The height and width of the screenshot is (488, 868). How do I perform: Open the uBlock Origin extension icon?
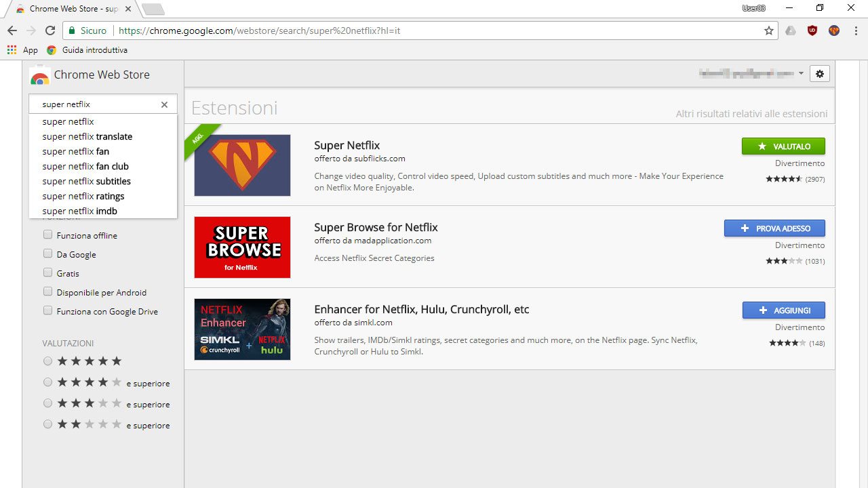tap(812, 30)
